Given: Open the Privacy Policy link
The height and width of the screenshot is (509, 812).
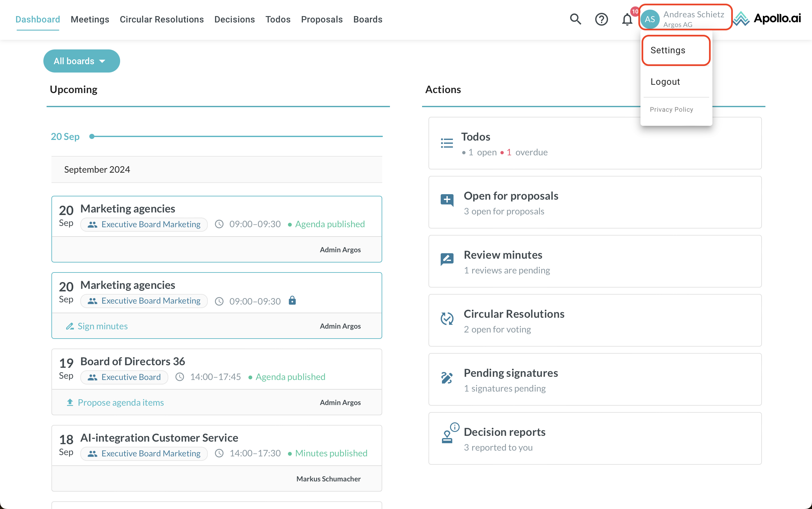Looking at the screenshot, I should pos(671,109).
